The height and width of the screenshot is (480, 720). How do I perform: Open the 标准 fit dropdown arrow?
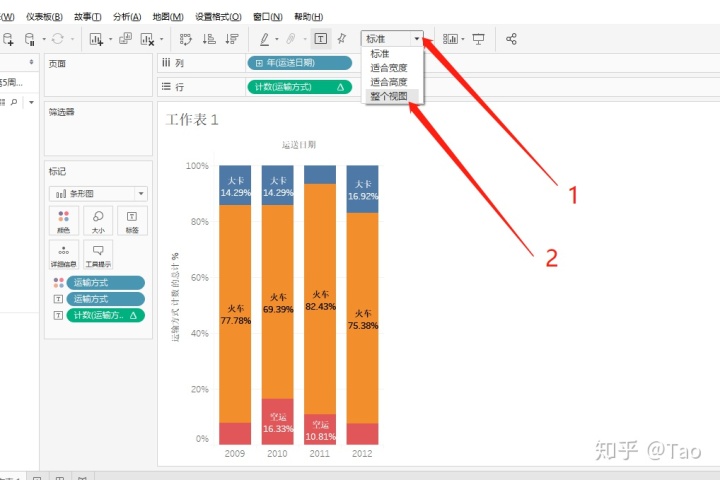tap(417, 39)
